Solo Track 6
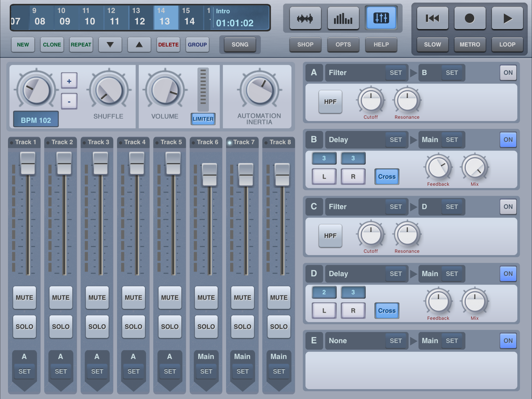Screen dimensions: 532x399 click(x=206, y=327)
